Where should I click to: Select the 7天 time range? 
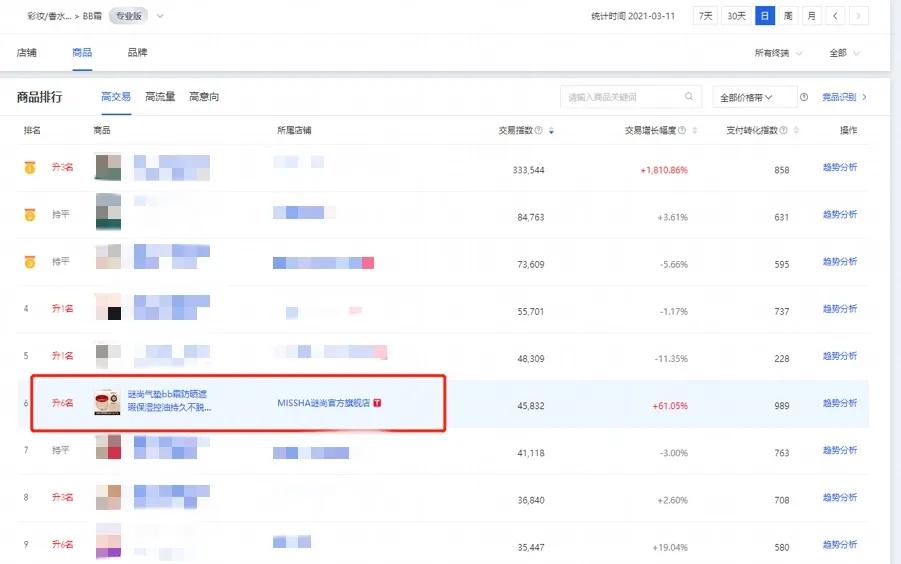pos(706,16)
